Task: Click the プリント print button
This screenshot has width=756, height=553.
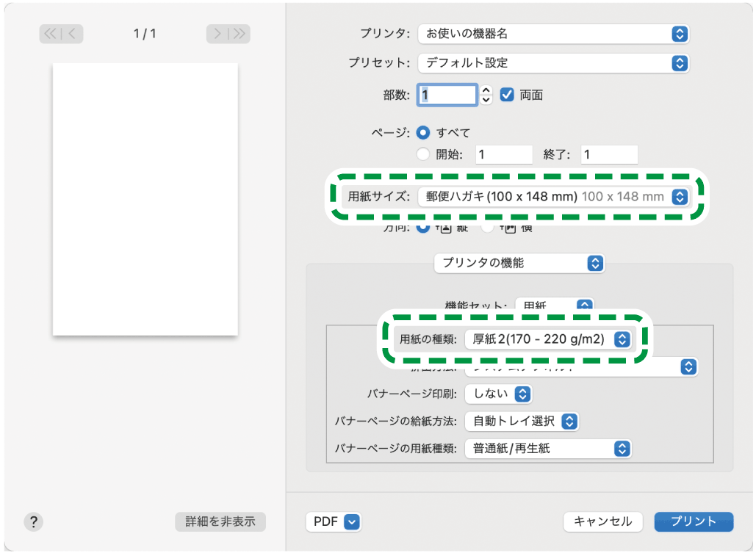Action: pyautogui.click(x=693, y=521)
